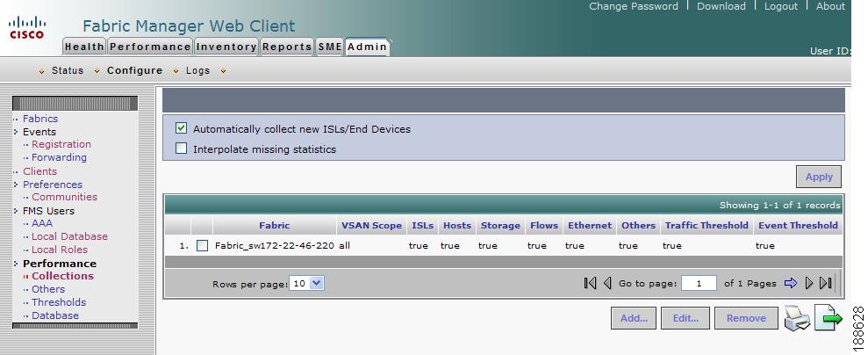
Task: Open Local Database in the sidebar
Action: point(69,236)
